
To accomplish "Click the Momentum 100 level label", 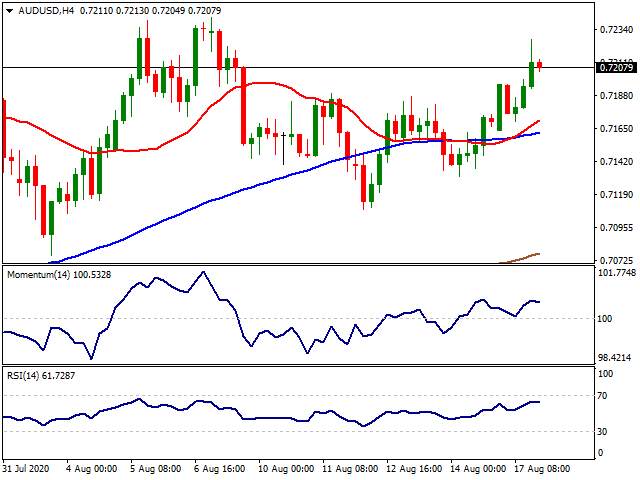I will tap(604, 319).
